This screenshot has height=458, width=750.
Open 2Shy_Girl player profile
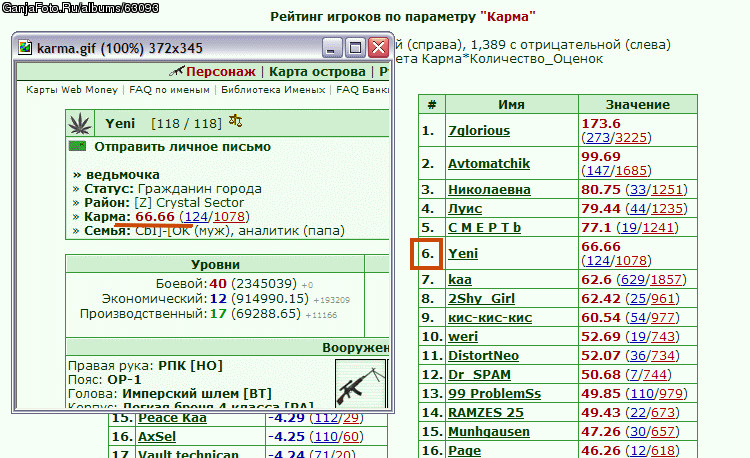click(x=481, y=299)
